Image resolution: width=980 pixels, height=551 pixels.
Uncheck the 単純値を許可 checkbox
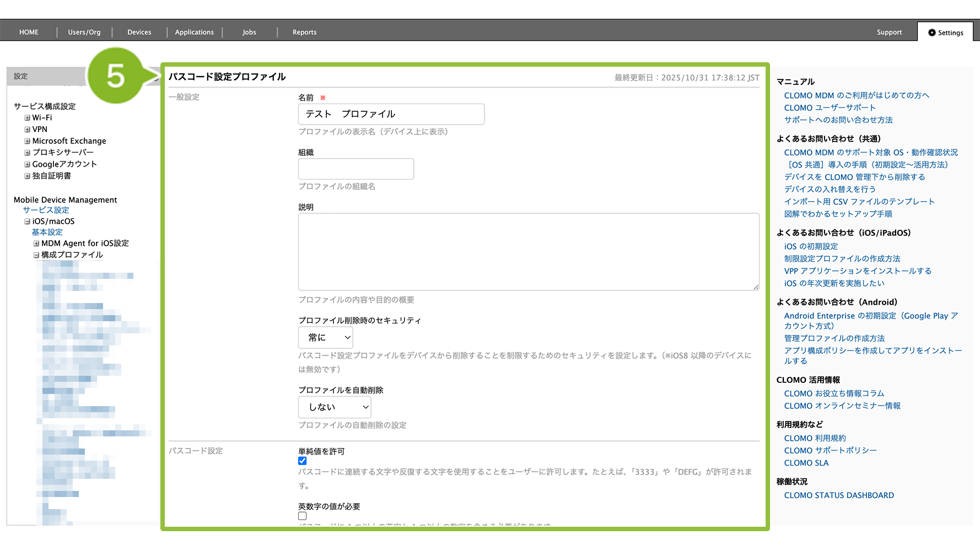click(x=303, y=461)
